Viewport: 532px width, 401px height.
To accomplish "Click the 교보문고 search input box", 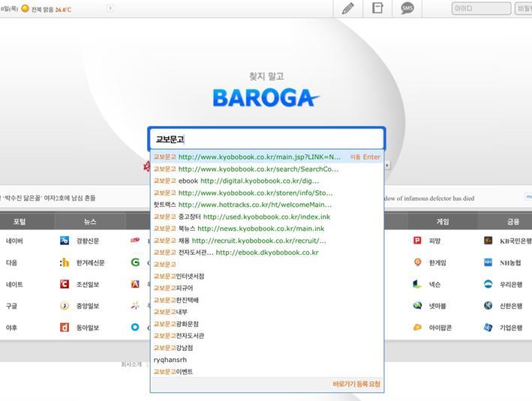I will click(266, 139).
